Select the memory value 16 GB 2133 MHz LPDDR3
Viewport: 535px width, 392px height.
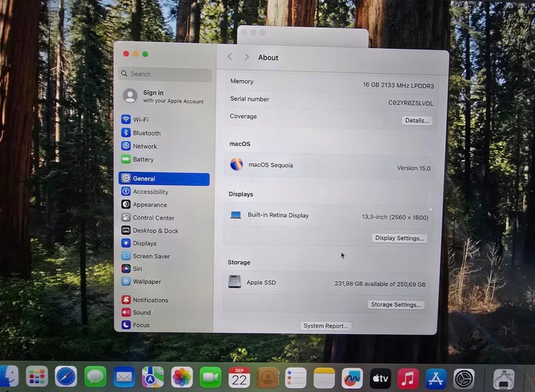(x=398, y=85)
